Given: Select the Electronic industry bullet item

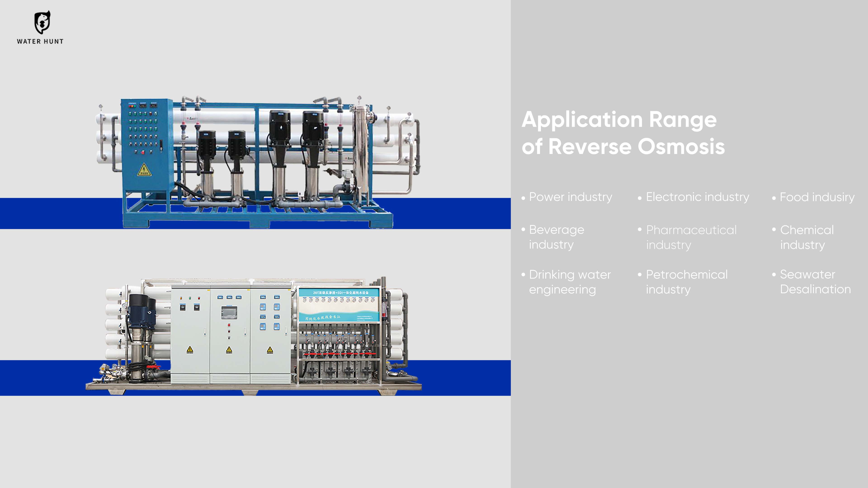Looking at the screenshot, I should [697, 197].
